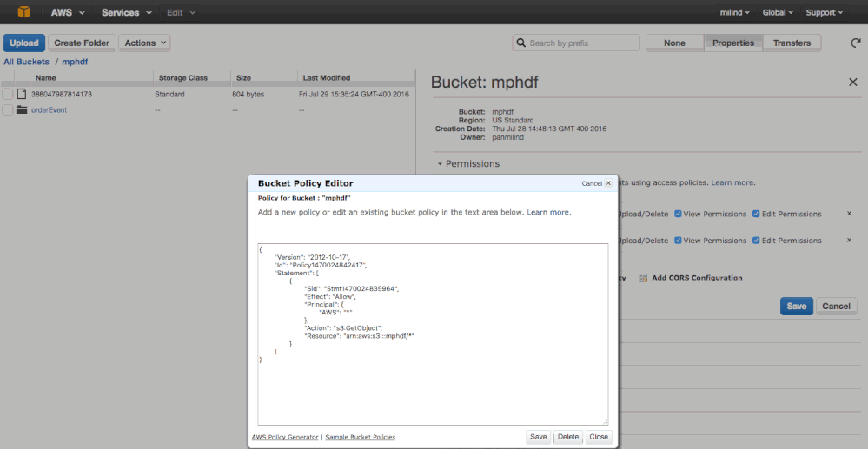The width and height of the screenshot is (868, 449).
Task: Click the Add CORS Configuration icon
Action: click(x=643, y=278)
